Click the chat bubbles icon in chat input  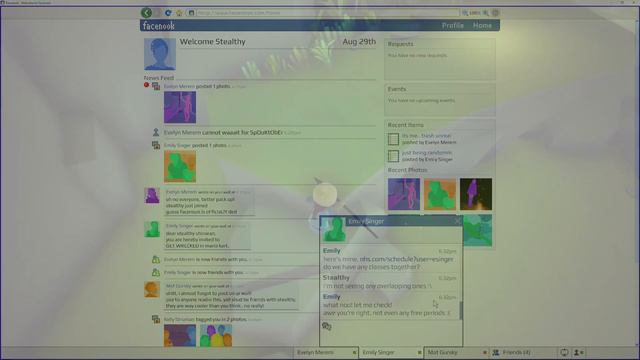(327, 326)
